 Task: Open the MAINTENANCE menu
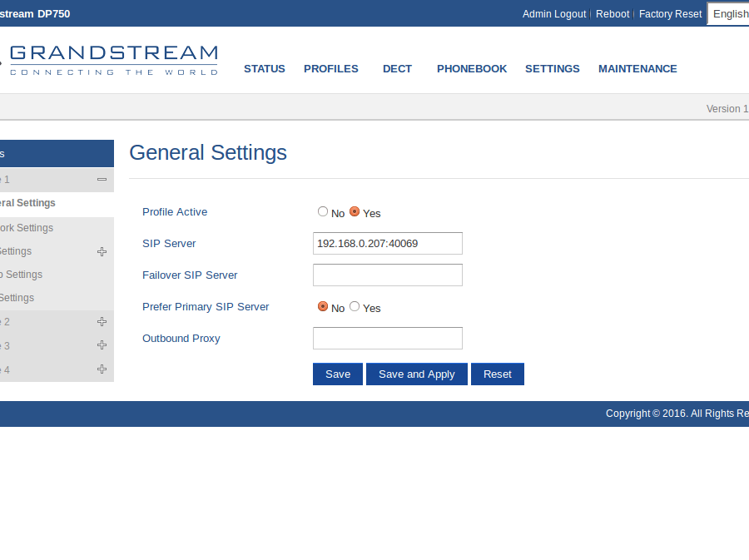[x=637, y=69]
